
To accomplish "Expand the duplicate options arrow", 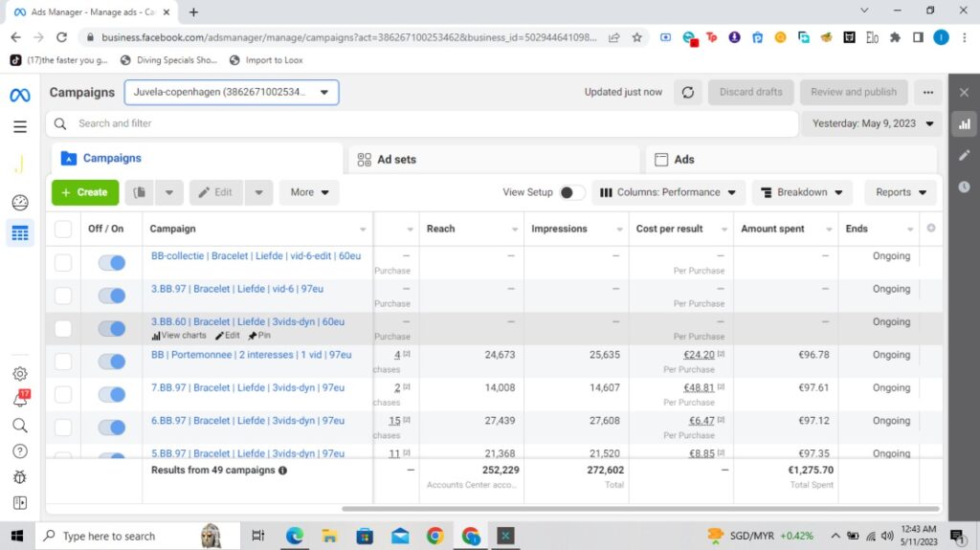I will tap(168, 192).
